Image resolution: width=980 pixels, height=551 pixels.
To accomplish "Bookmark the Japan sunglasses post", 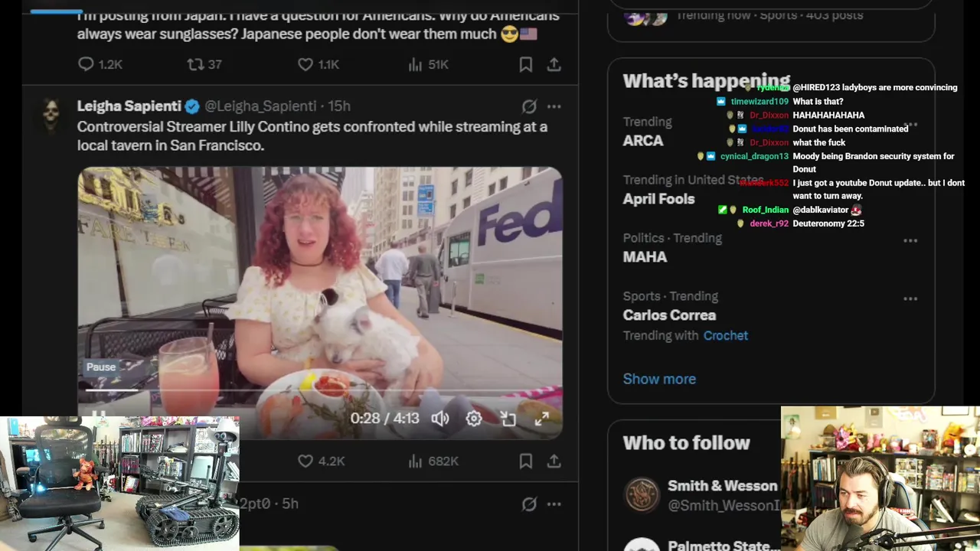I will click(526, 65).
